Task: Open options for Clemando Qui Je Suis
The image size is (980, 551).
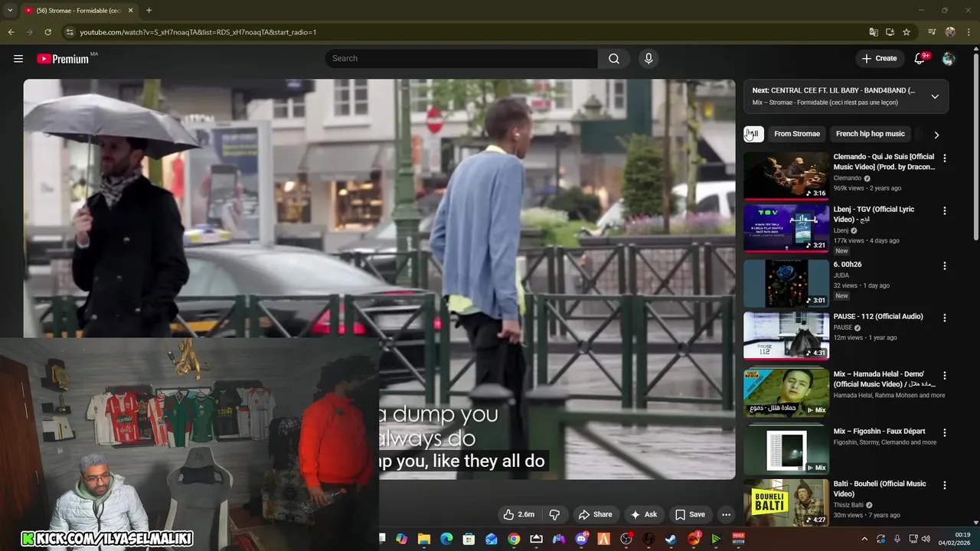Action: pyautogui.click(x=944, y=158)
